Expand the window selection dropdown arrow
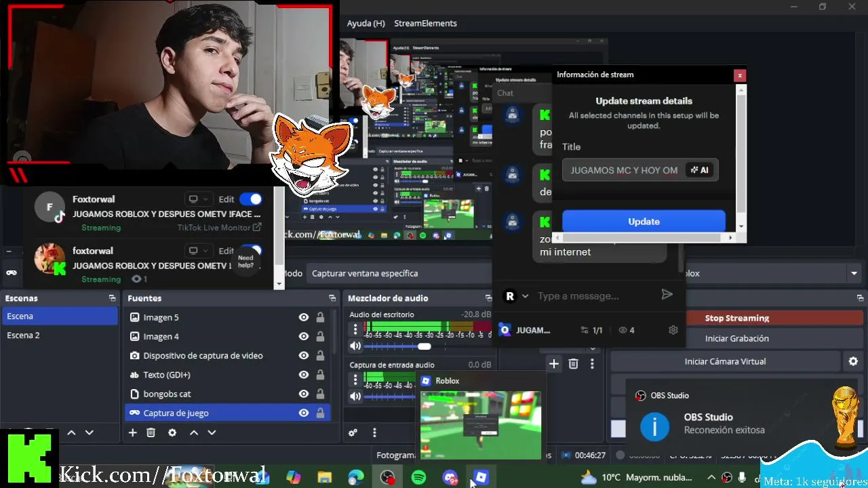This screenshot has width=868, height=488. [x=854, y=273]
